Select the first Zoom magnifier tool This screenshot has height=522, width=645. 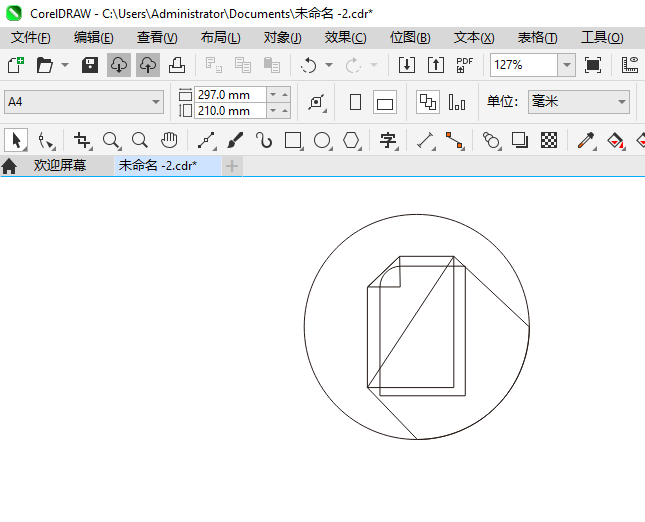pos(111,140)
